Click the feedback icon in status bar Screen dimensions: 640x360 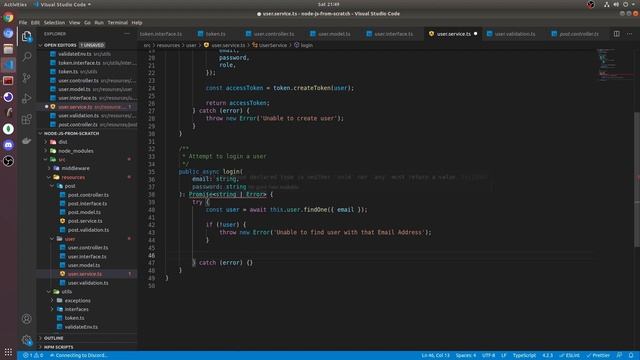click(620, 356)
